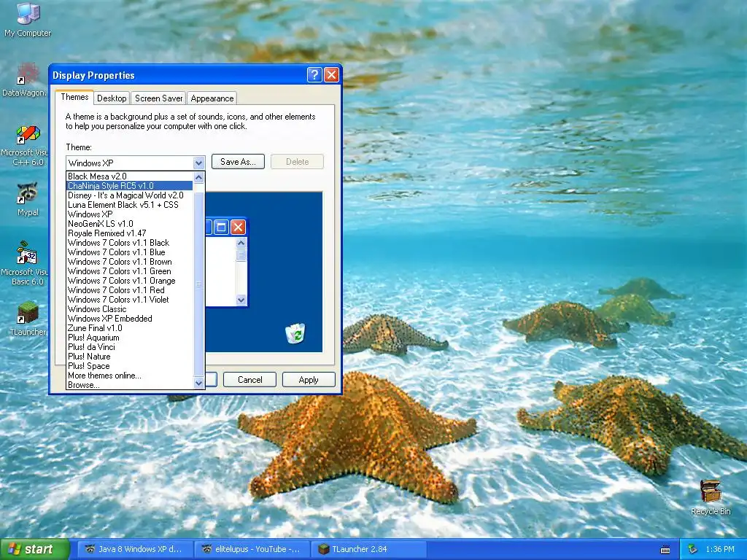
Task: Click the preview window's red close icon
Action: pyautogui.click(x=238, y=227)
